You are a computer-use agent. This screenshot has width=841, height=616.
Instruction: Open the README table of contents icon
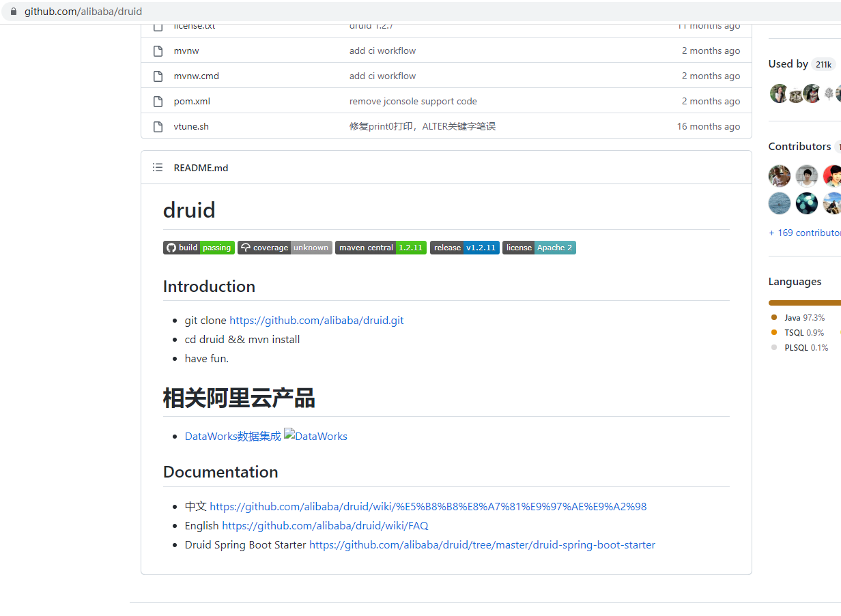point(158,168)
